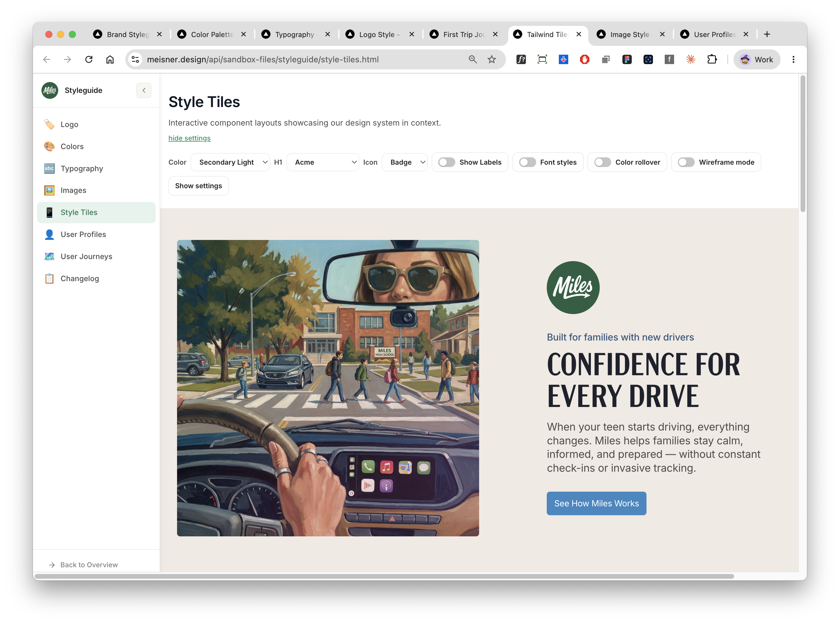
Task: Click the screenshot capture extension icon
Action: [x=542, y=59]
